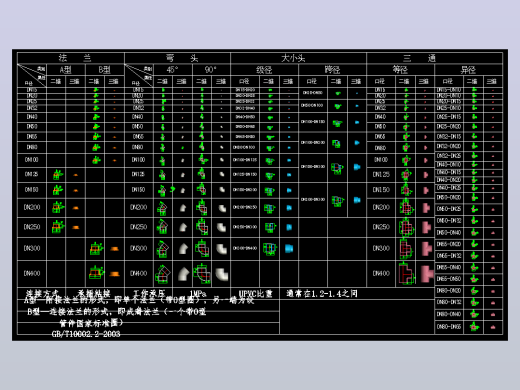The height and width of the screenshot is (390, 520).
Task: Select the white 3D 45° elbow for DN300
Action: [x=183, y=249]
